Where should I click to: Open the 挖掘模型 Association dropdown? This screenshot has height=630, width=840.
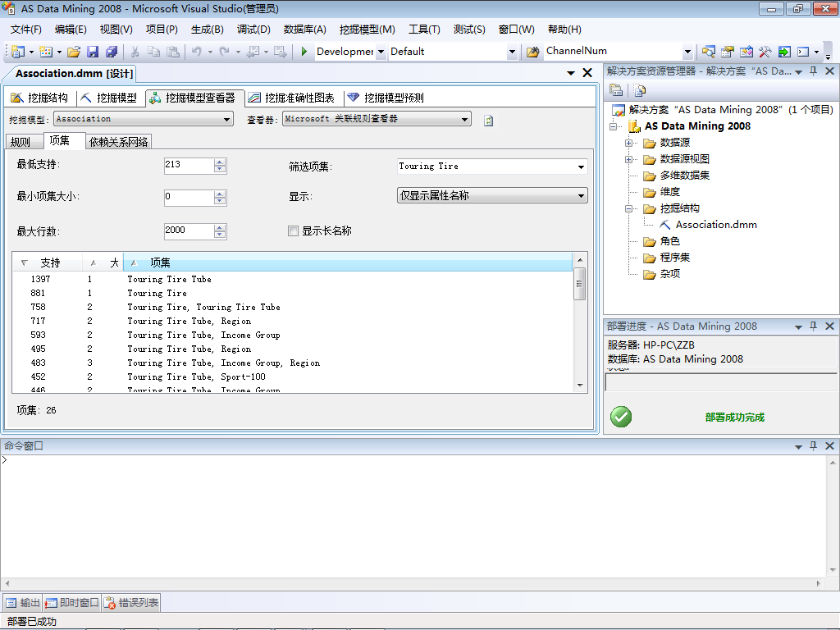tap(227, 119)
